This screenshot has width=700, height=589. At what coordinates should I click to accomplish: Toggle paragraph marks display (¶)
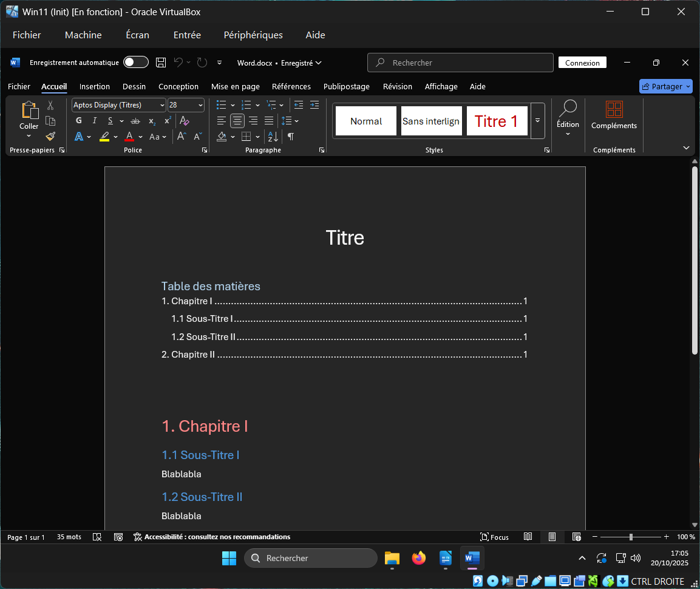tap(291, 137)
